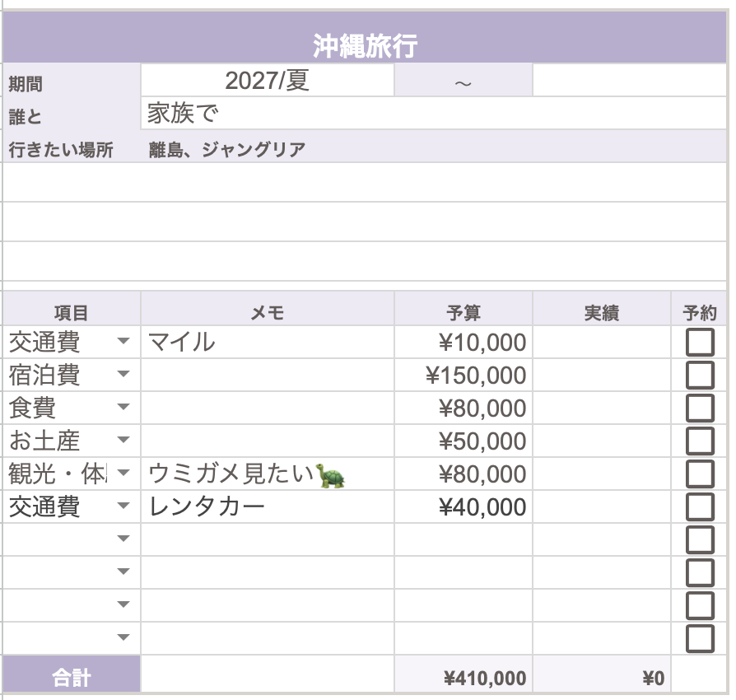Viewport: 736px width, 700px height.
Task: Click the ¥10,000 budget cell
Action: [x=463, y=343]
